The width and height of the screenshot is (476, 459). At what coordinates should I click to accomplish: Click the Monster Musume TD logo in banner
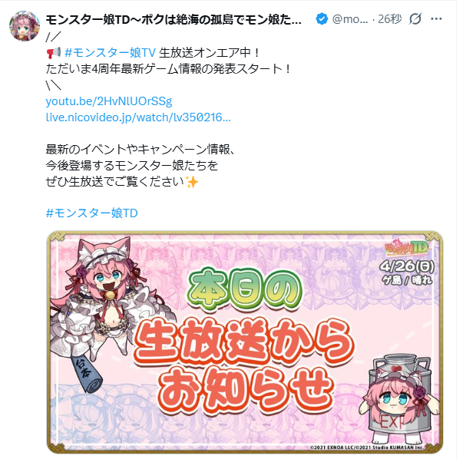[406, 249]
